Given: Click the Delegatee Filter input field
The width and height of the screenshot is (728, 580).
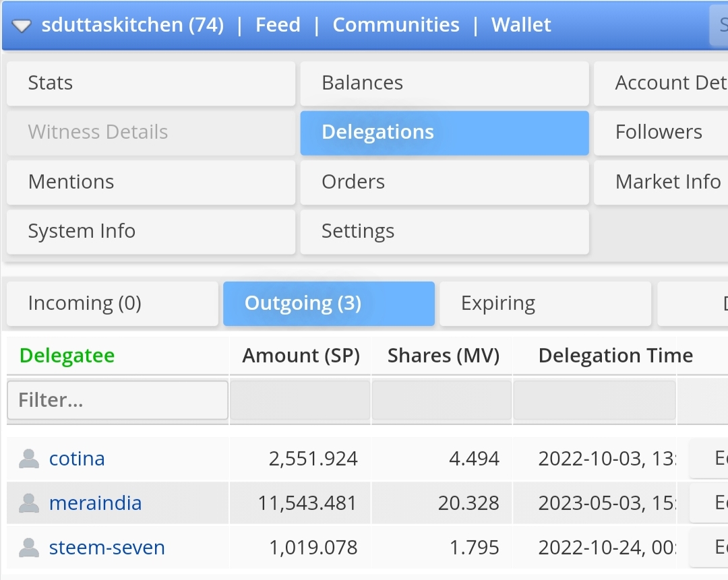Looking at the screenshot, I should point(117,400).
